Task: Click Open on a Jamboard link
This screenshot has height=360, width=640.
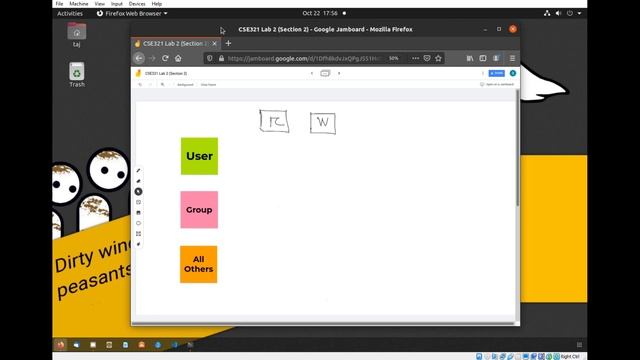Action: pos(497,84)
